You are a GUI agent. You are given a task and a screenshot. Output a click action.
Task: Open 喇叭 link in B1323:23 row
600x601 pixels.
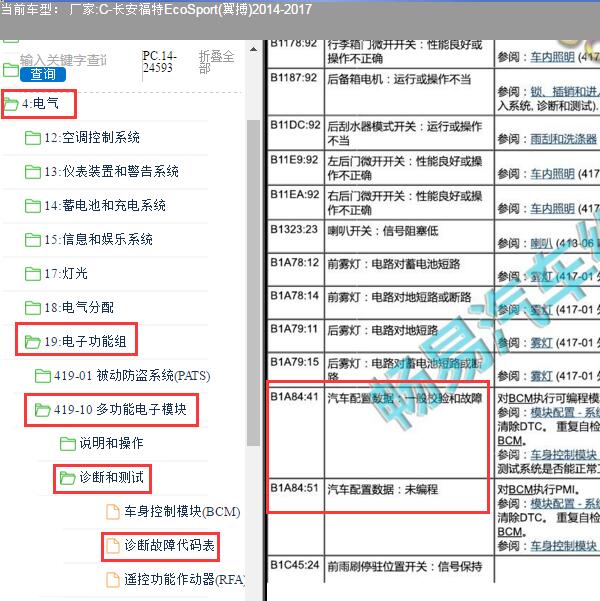coord(541,243)
